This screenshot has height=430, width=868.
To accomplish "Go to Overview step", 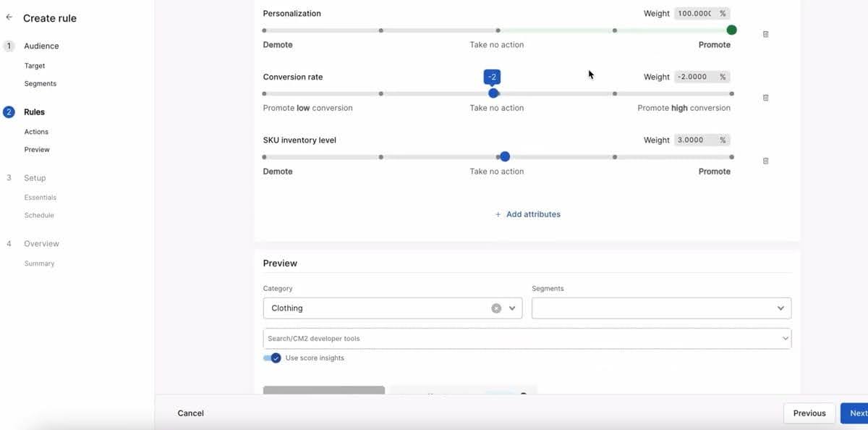I will click(41, 244).
